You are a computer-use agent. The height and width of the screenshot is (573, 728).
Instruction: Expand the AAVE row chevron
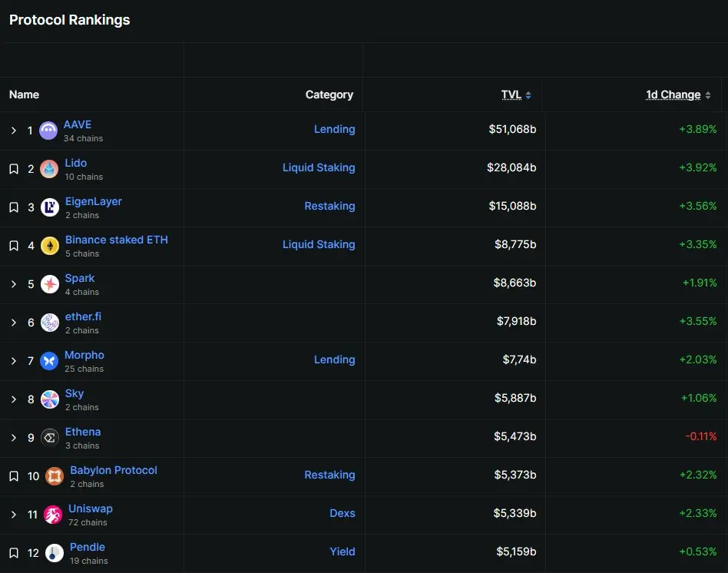14,131
